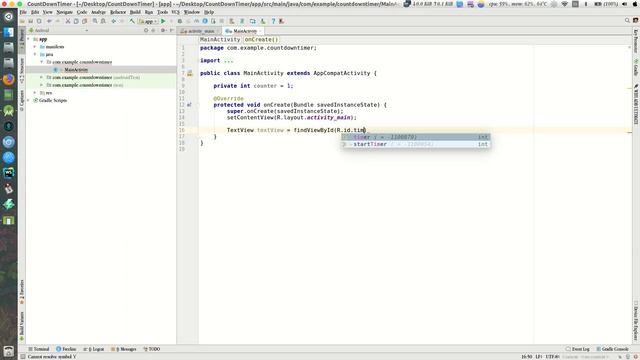Image resolution: width=640 pixels, height=360 pixels.
Task: Close the MainActivity editor tab
Action: click(260, 31)
